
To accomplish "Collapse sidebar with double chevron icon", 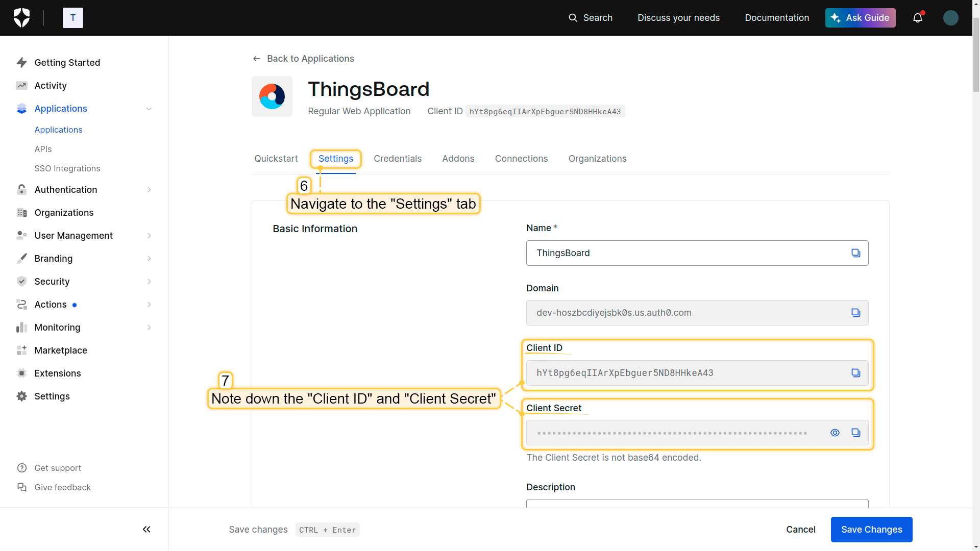I will click(x=146, y=530).
